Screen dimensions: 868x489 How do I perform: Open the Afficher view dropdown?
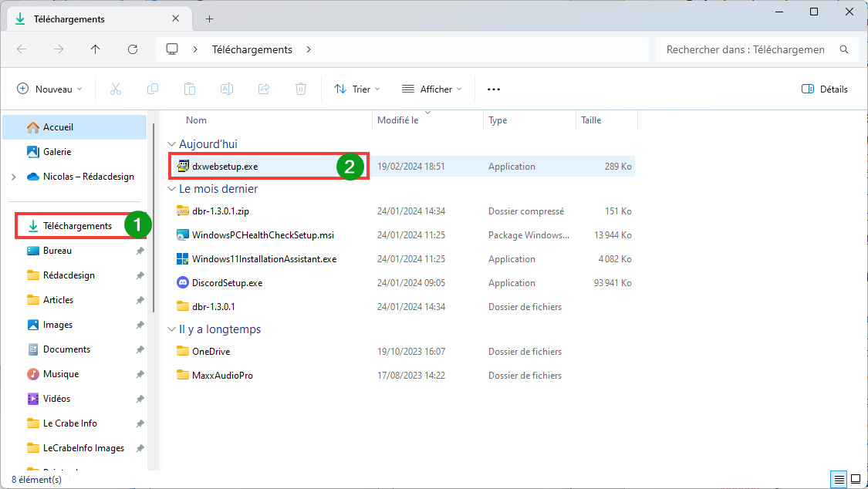click(432, 89)
